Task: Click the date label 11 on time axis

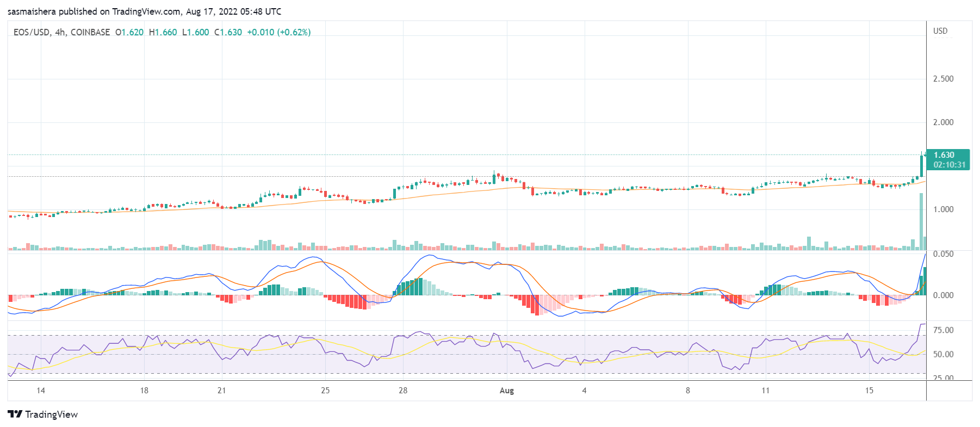Action: pyautogui.click(x=766, y=391)
